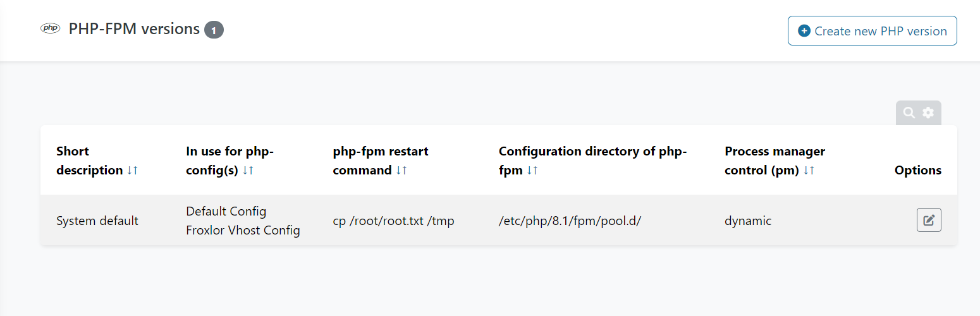Click the versions count badge
The width and height of the screenshot is (980, 316).
(x=214, y=30)
